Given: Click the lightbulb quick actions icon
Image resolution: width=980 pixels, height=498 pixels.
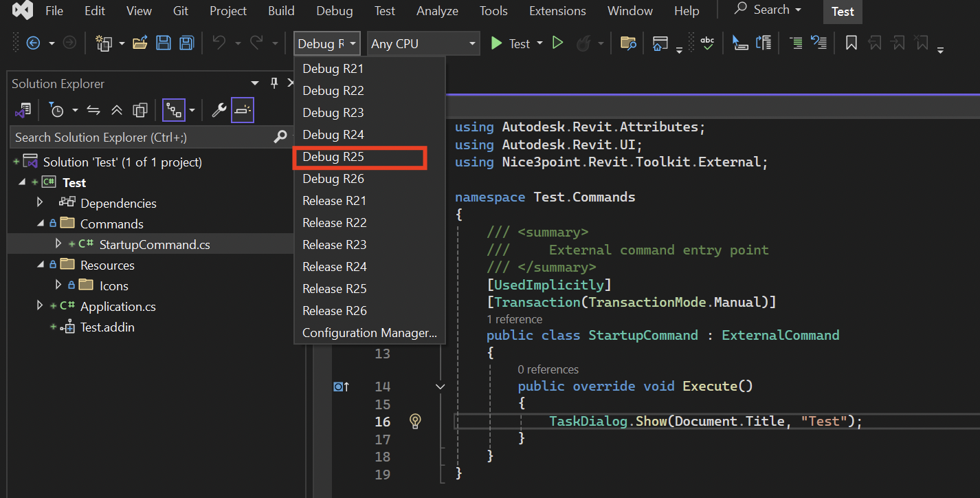Looking at the screenshot, I should [415, 421].
